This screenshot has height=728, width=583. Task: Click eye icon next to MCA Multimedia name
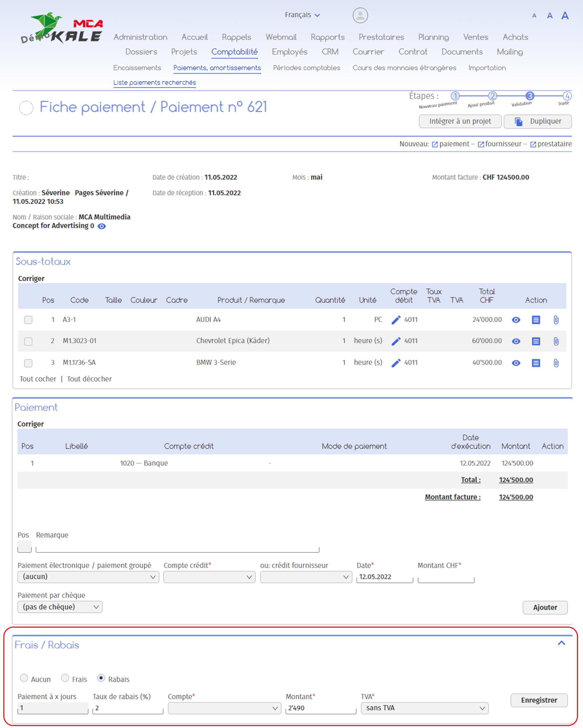(102, 226)
